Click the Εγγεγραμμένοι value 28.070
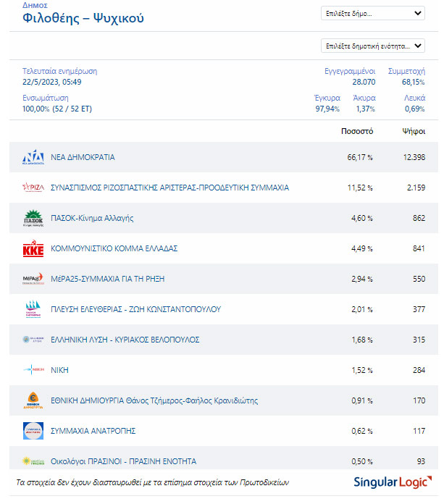 (364, 82)
